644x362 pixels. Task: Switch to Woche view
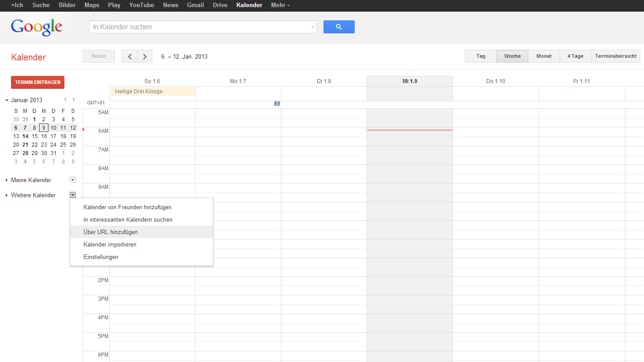pyautogui.click(x=512, y=56)
